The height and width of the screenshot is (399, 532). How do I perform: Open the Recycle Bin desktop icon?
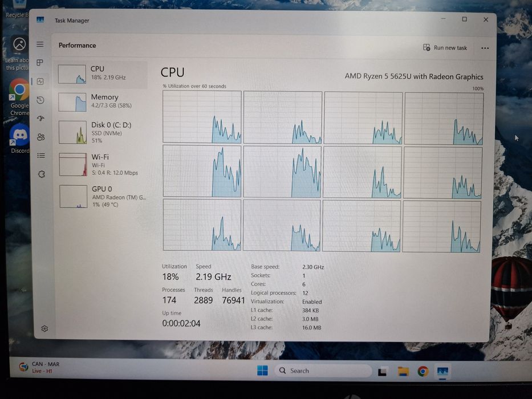click(17, 10)
